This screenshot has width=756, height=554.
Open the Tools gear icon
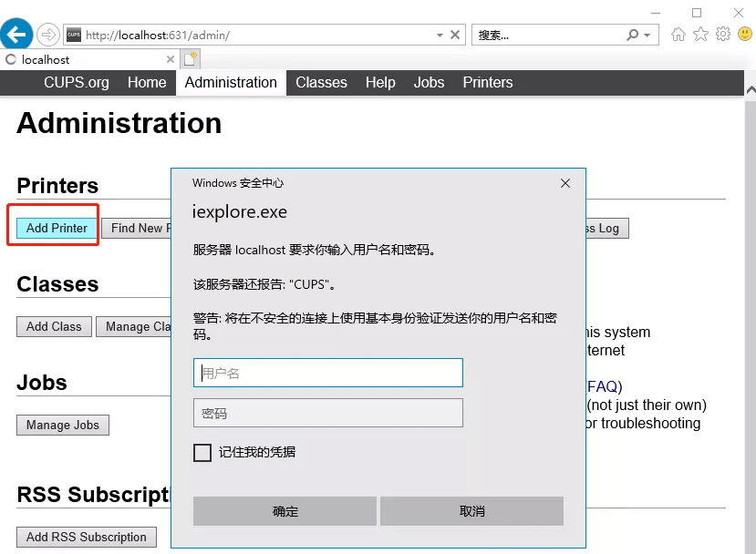(723, 35)
